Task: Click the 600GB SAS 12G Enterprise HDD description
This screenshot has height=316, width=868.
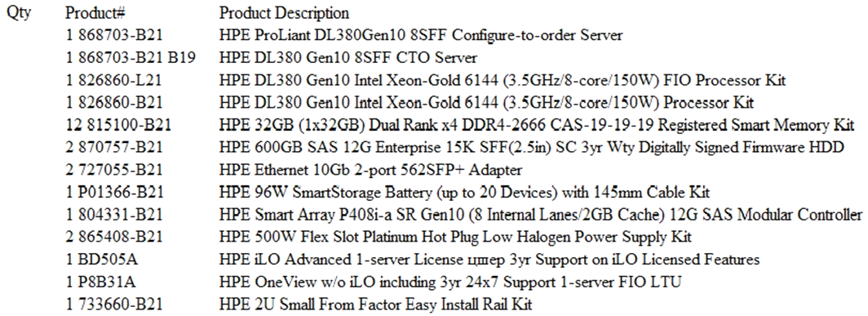Action: 531,148
